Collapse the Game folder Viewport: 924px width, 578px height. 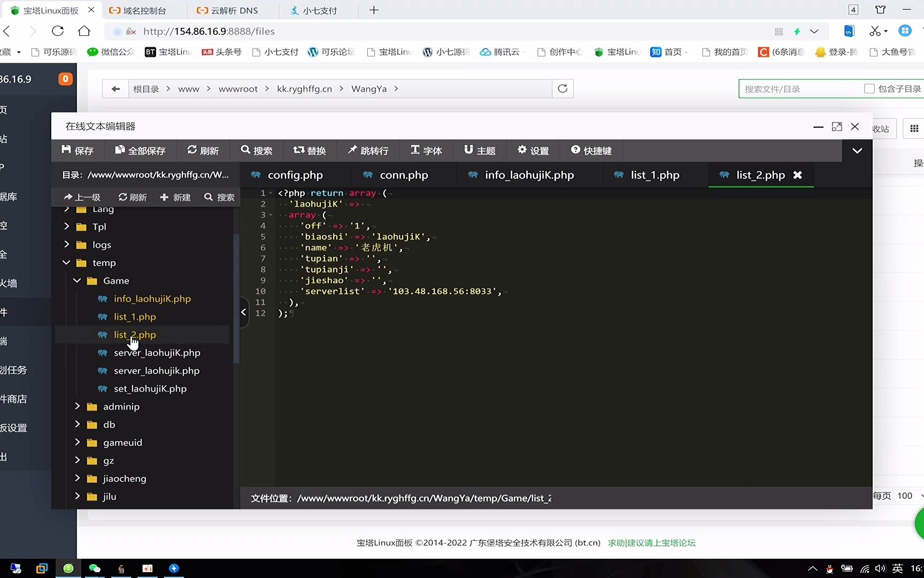tap(77, 280)
